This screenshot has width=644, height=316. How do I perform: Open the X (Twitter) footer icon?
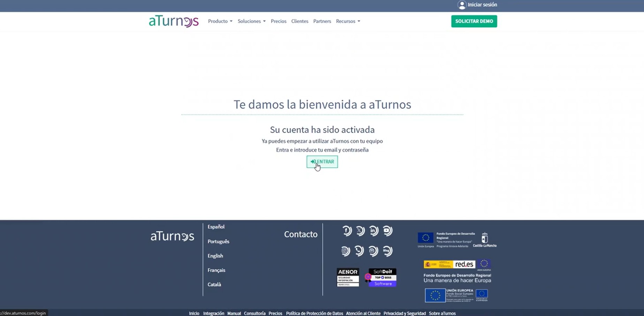click(360, 231)
